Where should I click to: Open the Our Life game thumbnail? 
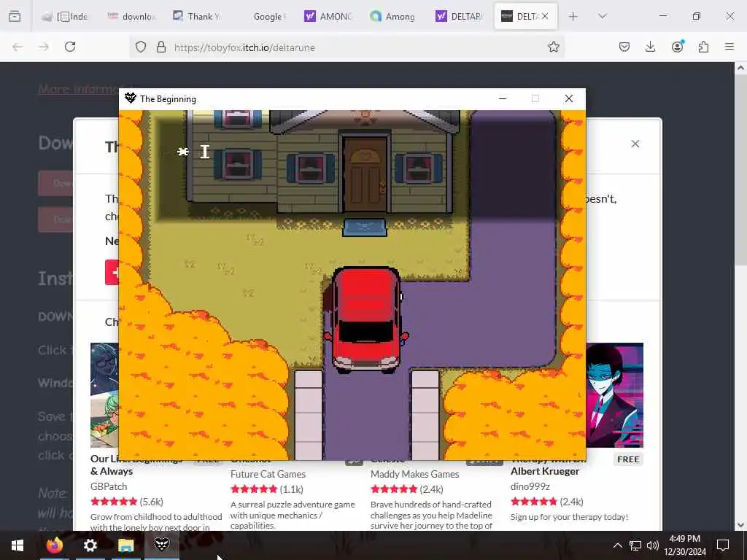[x=105, y=395]
